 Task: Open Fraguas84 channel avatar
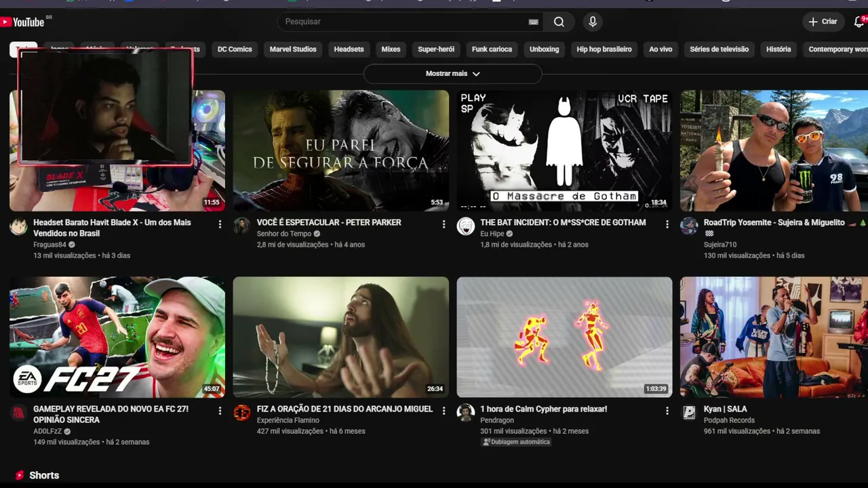coord(18,226)
